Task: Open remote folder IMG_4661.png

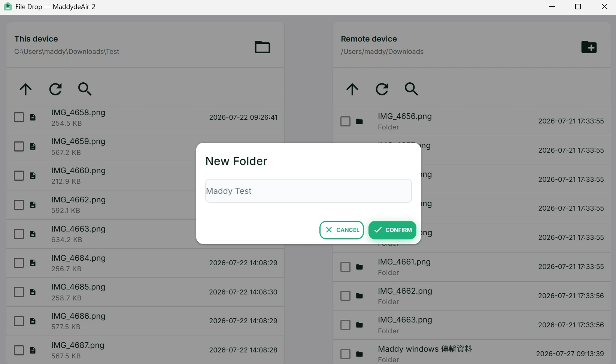Action: [404, 262]
